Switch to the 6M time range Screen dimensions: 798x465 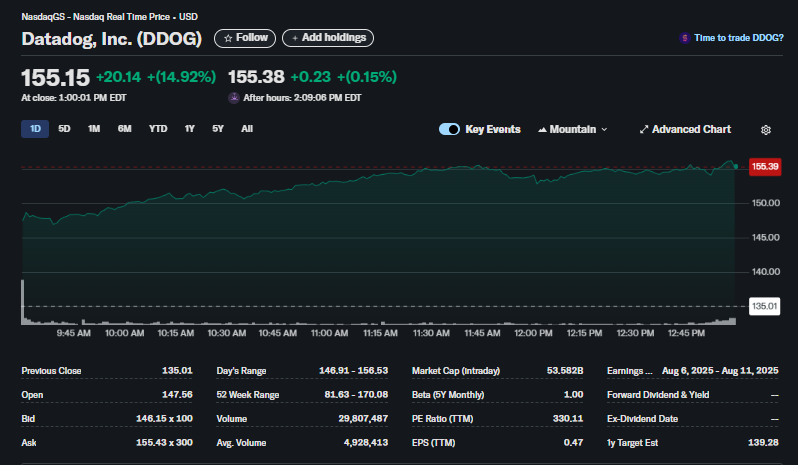click(x=125, y=129)
